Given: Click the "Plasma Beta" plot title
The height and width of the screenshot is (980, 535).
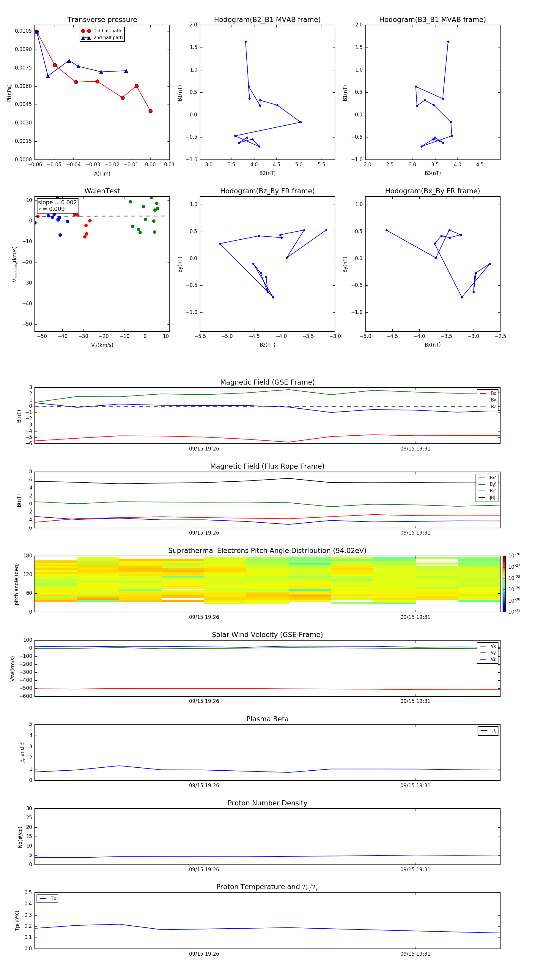Looking at the screenshot, I should pos(267,719).
